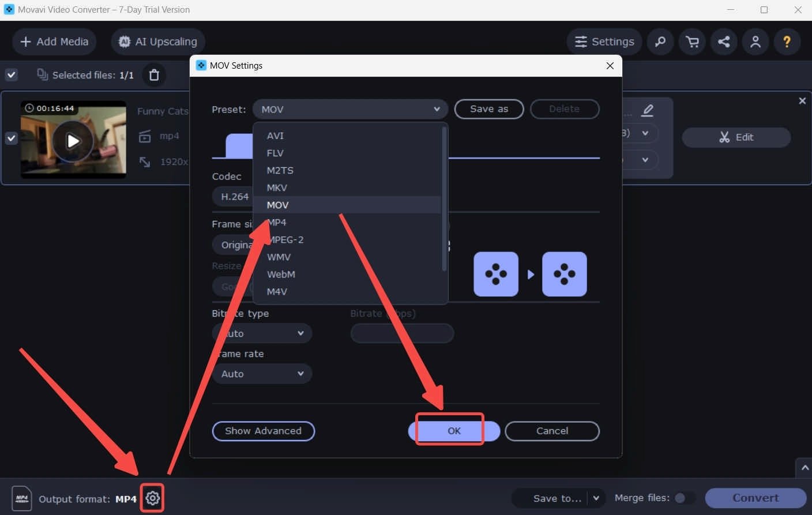Expand the upper dropdown chevron in file row
Image resolution: width=812 pixels, height=515 pixels.
tap(645, 133)
